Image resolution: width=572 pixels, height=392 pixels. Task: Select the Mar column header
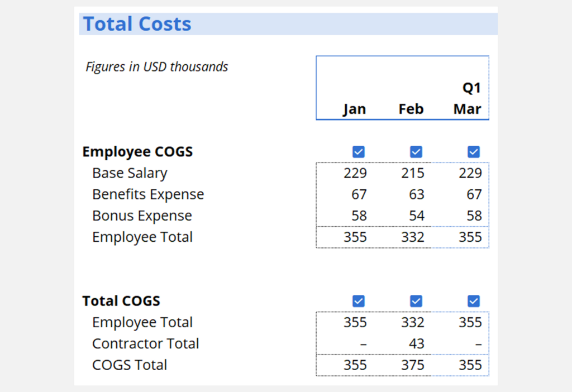tap(468, 109)
